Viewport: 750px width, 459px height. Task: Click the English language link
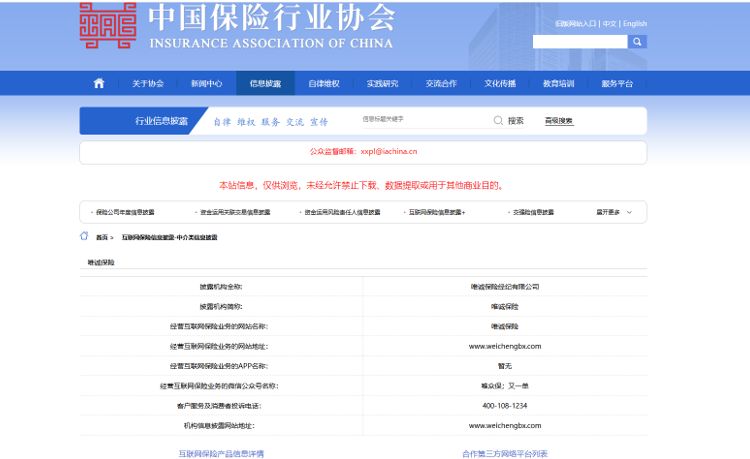(x=635, y=23)
